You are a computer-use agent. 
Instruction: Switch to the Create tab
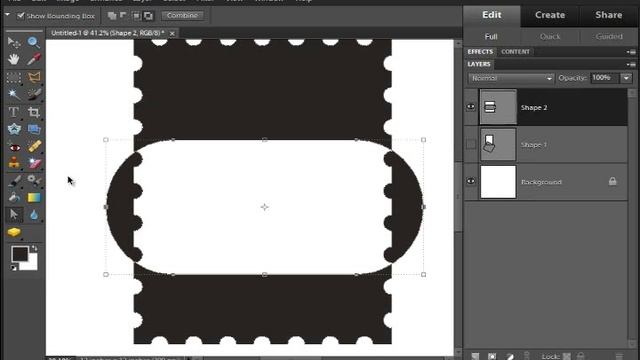point(550,15)
